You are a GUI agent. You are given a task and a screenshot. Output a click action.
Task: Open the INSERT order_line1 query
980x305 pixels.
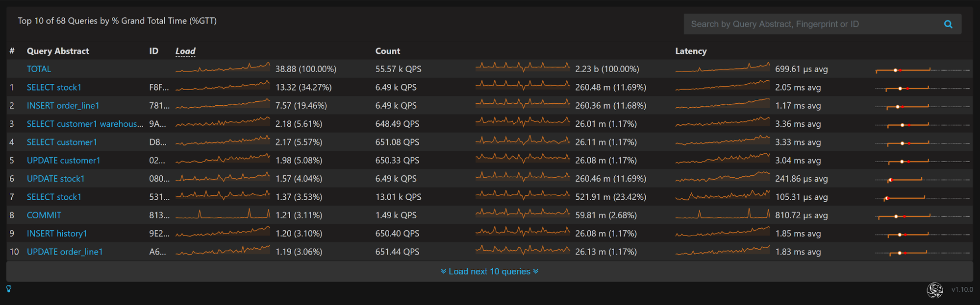pyautogui.click(x=63, y=106)
